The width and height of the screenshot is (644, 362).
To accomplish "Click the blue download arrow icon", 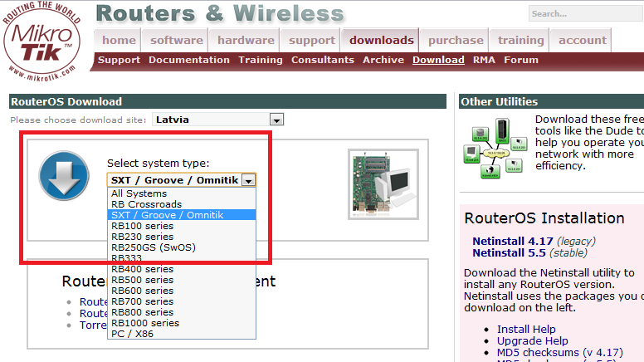I will click(64, 176).
